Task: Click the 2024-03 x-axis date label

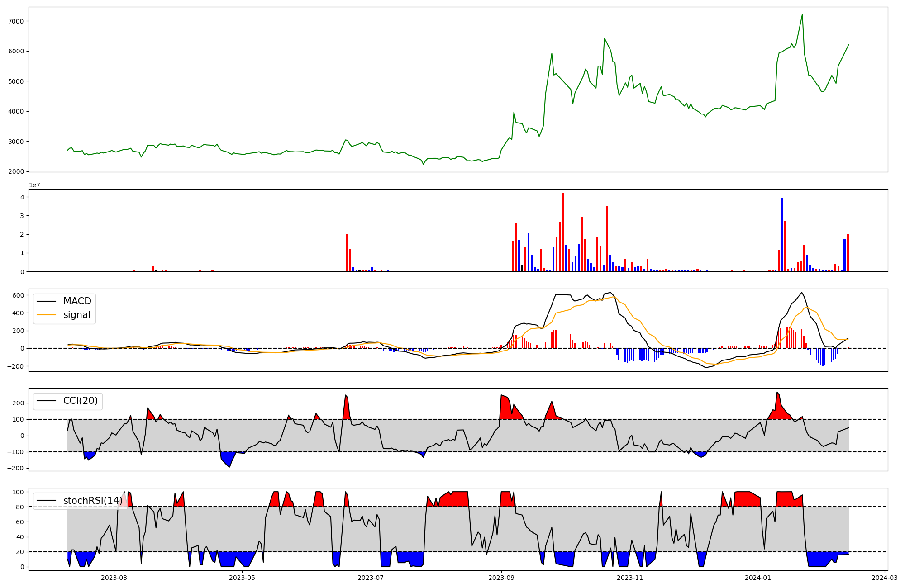Action: (884, 578)
